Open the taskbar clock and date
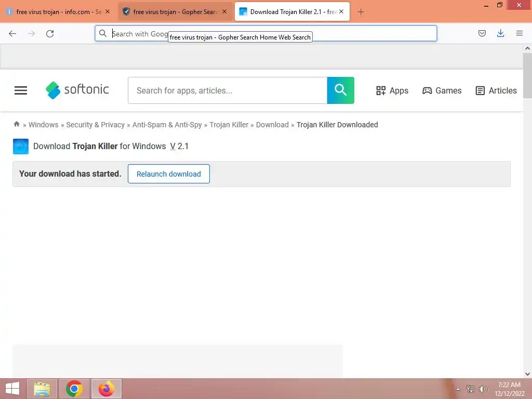532x399 pixels. 509,389
